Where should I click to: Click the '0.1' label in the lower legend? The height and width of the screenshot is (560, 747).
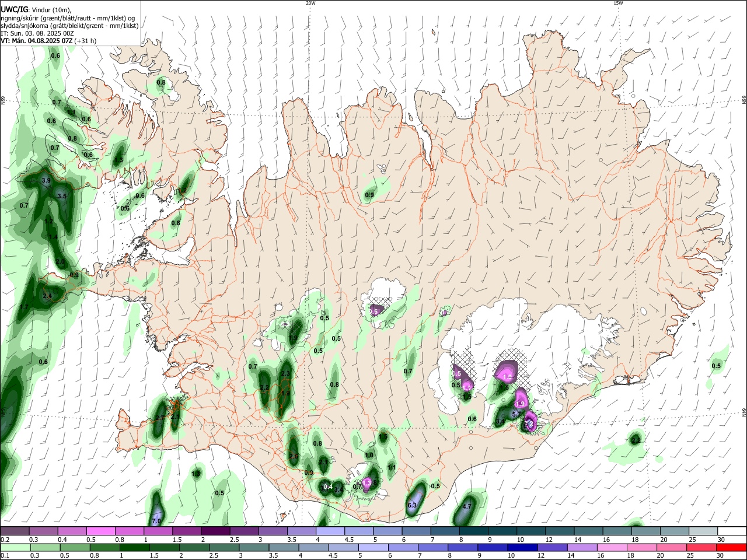5,556
